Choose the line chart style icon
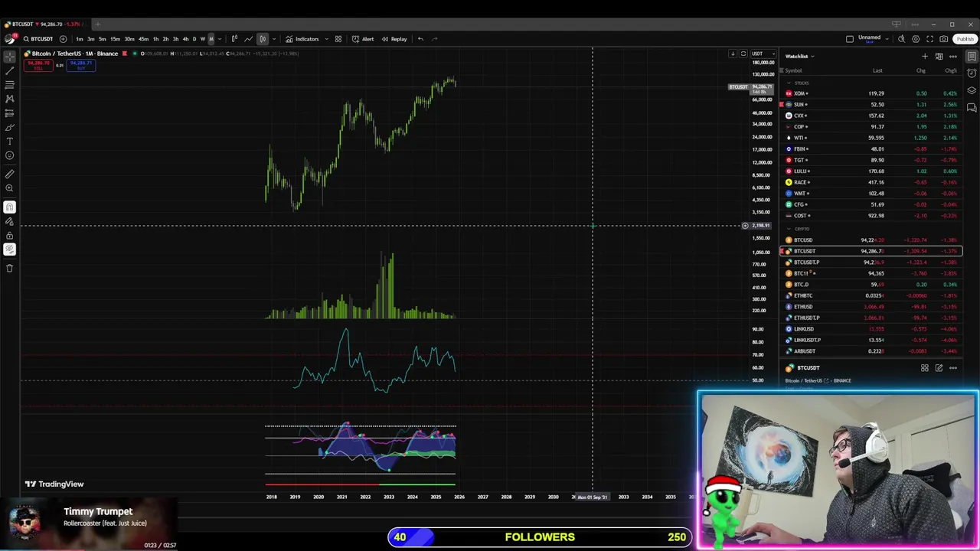 point(248,39)
